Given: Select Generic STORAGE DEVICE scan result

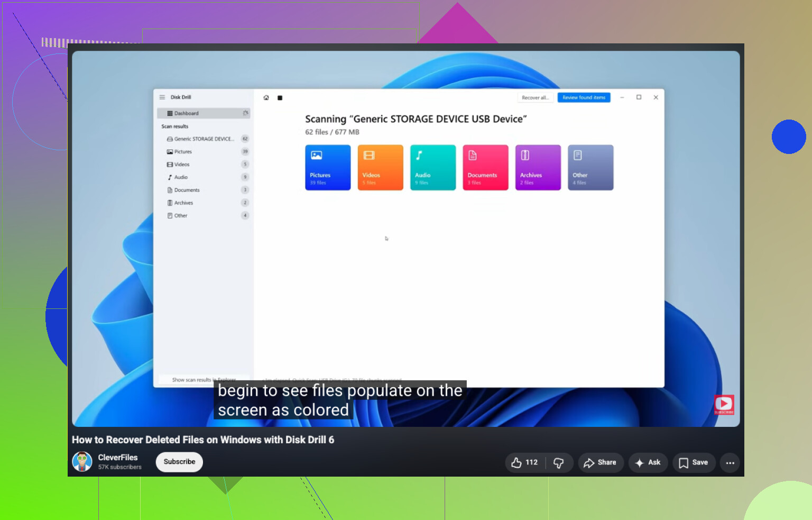Looking at the screenshot, I should pos(204,139).
